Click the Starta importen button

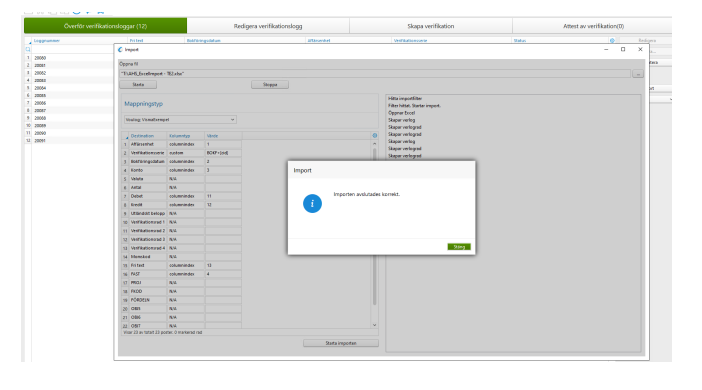(x=341, y=343)
